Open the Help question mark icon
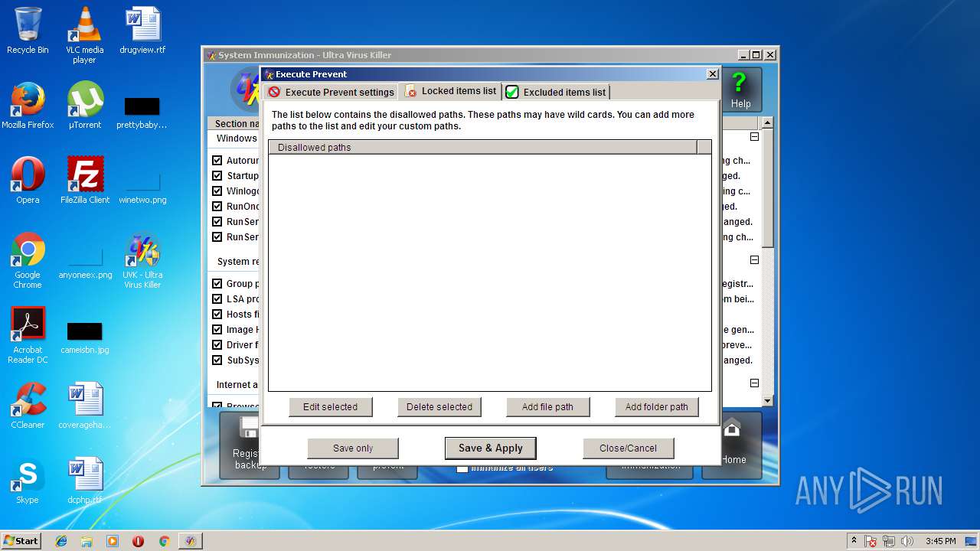The width and height of the screenshot is (980, 551). point(740,90)
